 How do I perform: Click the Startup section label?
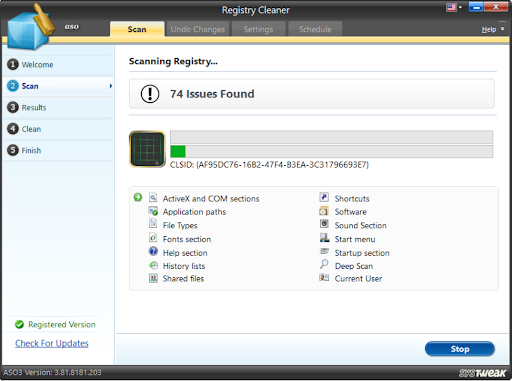362,253
